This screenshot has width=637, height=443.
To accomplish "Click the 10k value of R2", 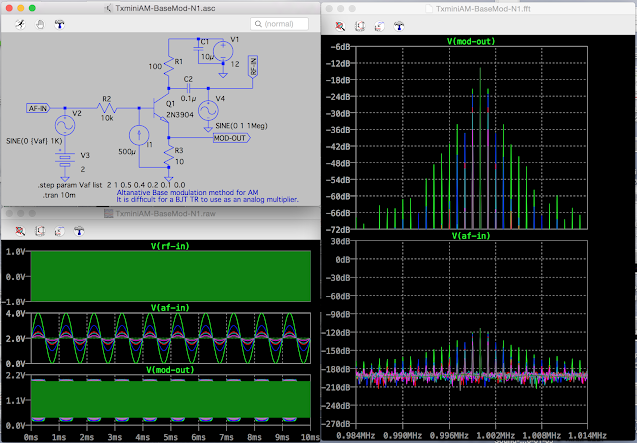I will click(x=107, y=118).
